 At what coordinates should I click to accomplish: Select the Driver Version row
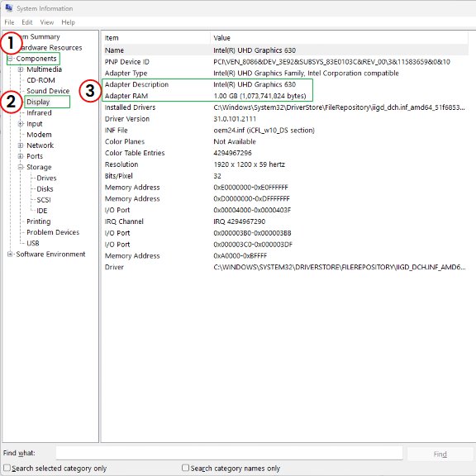click(x=285, y=119)
